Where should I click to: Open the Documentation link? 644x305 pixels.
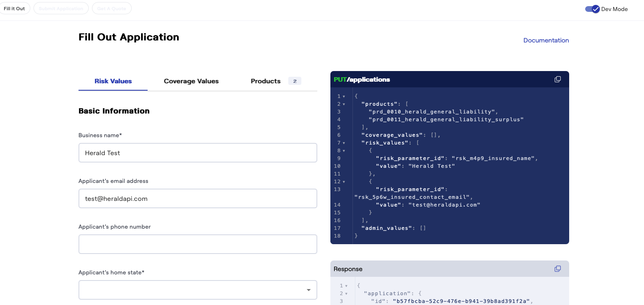tap(546, 40)
